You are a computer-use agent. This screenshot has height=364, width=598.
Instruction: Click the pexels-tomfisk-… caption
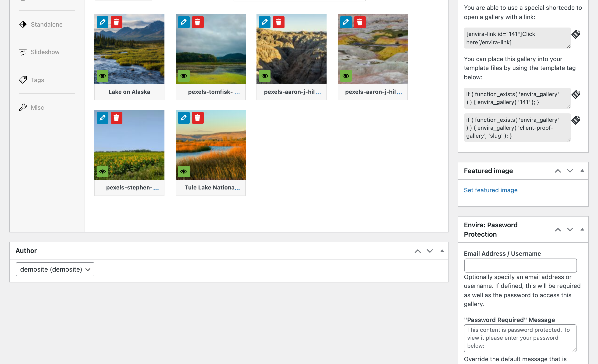click(x=214, y=92)
